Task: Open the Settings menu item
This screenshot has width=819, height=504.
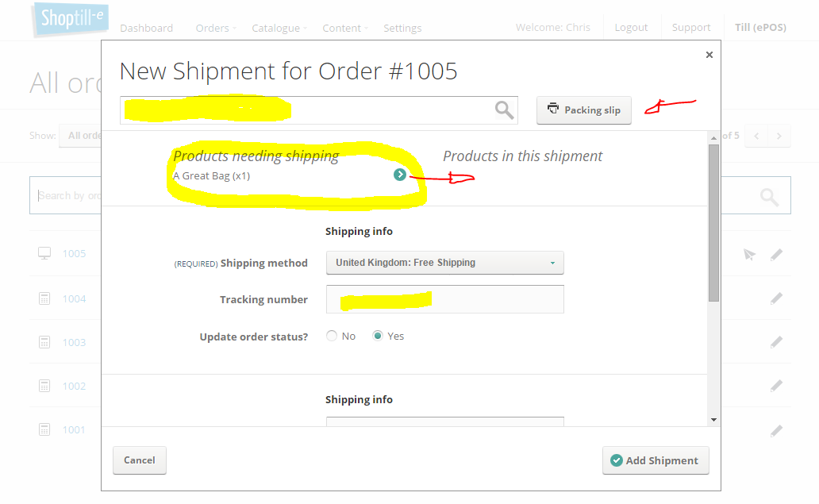Action: [402, 29]
